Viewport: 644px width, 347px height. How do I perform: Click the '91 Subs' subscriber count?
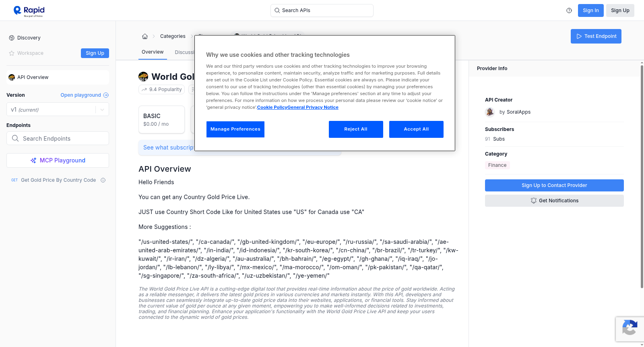(x=495, y=139)
